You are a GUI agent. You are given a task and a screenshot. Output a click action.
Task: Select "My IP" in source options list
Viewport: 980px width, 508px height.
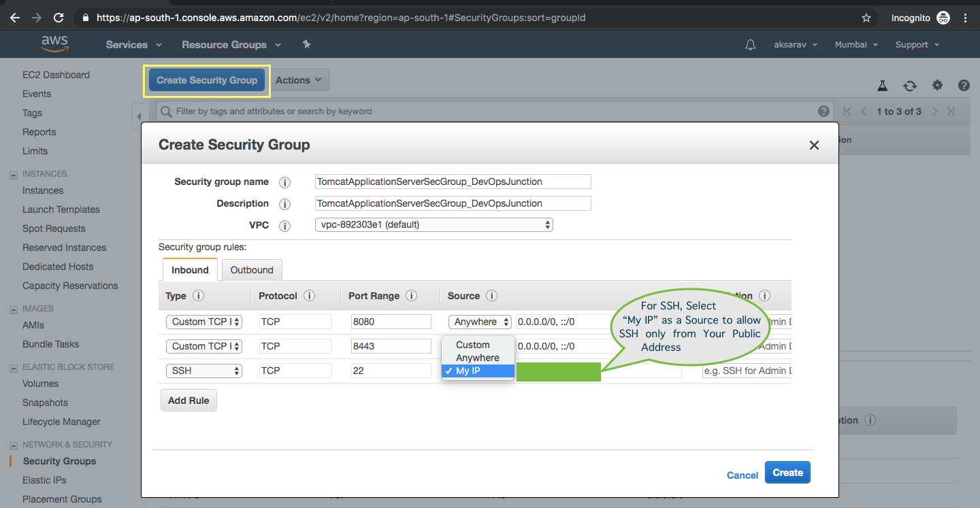click(x=478, y=371)
